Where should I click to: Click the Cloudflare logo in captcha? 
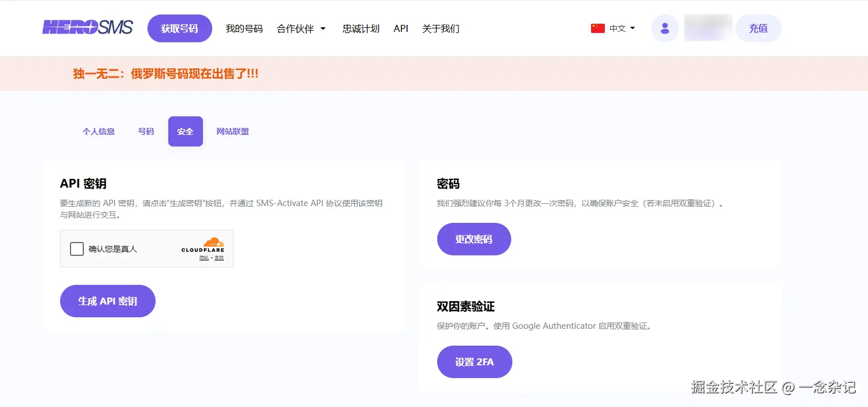202,244
